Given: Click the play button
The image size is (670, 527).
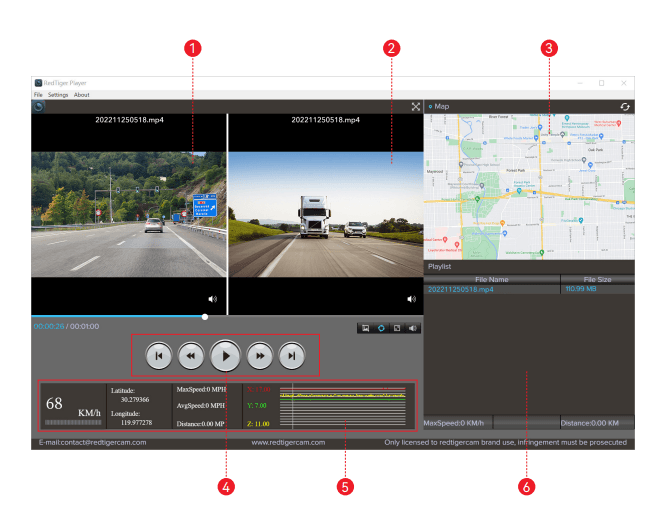Looking at the screenshot, I should pyautogui.click(x=225, y=356).
